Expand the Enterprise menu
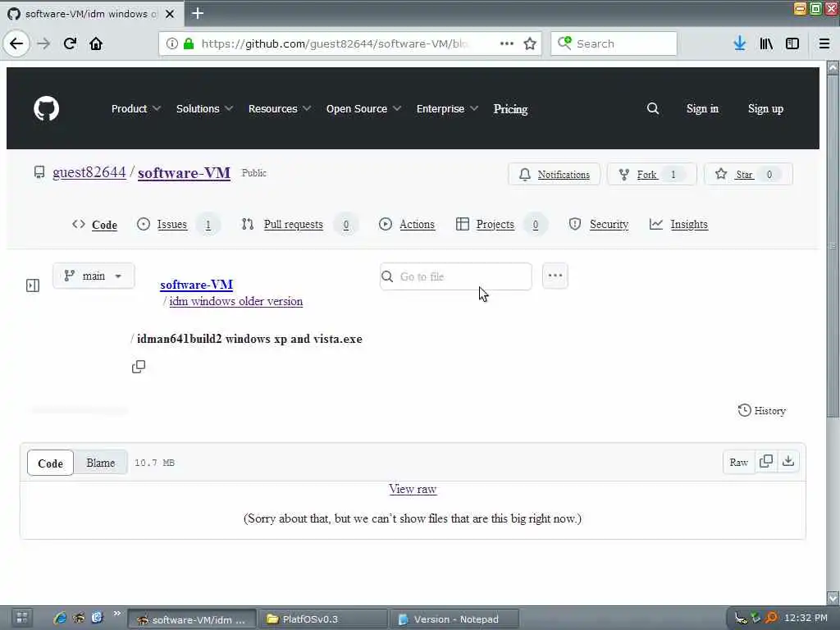Viewport: 840px width, 630px height. (x=447, y=109)
